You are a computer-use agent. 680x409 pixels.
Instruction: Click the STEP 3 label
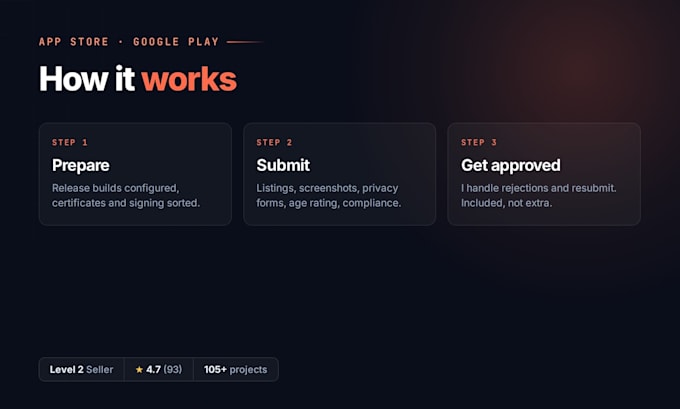[479, 142]
